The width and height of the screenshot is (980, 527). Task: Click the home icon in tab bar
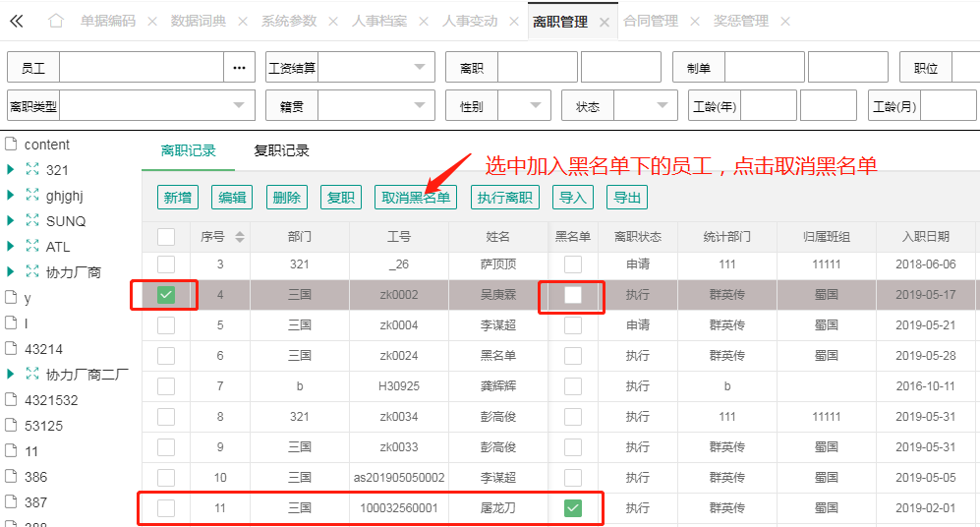pyautogui.click(x=56, y=21)
